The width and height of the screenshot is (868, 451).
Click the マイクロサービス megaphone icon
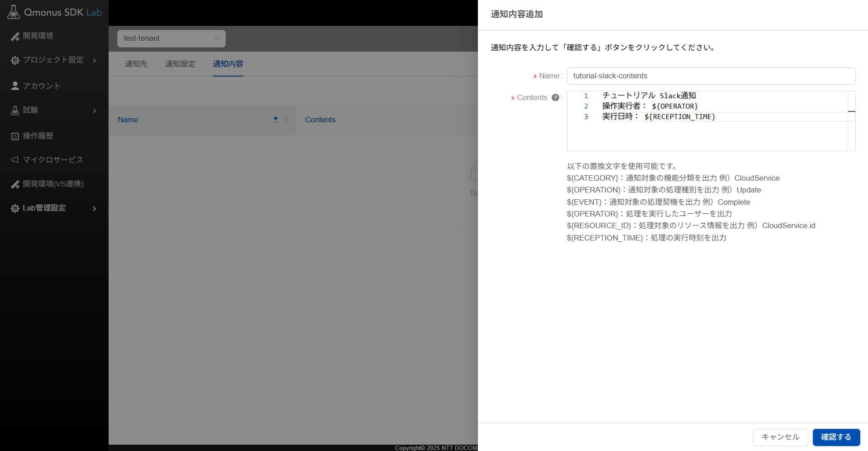[x=15, y=160]
